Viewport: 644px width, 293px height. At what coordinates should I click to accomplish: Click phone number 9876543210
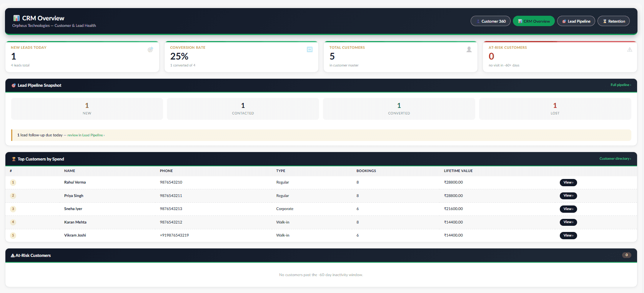[x=171, y=182]
